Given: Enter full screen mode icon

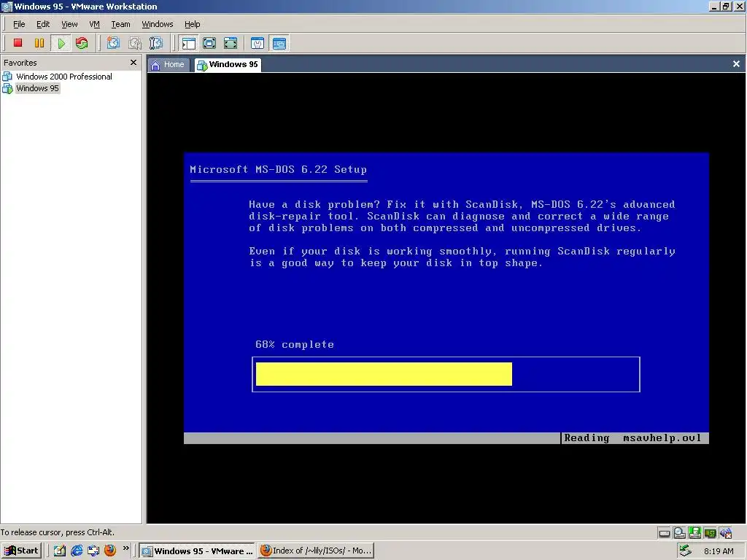Looking at the screenshot, I should coord(231,43).
